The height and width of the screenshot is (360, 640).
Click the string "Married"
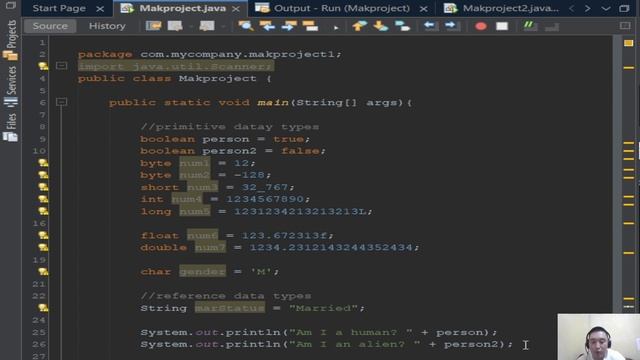click(x=323, y=308)
